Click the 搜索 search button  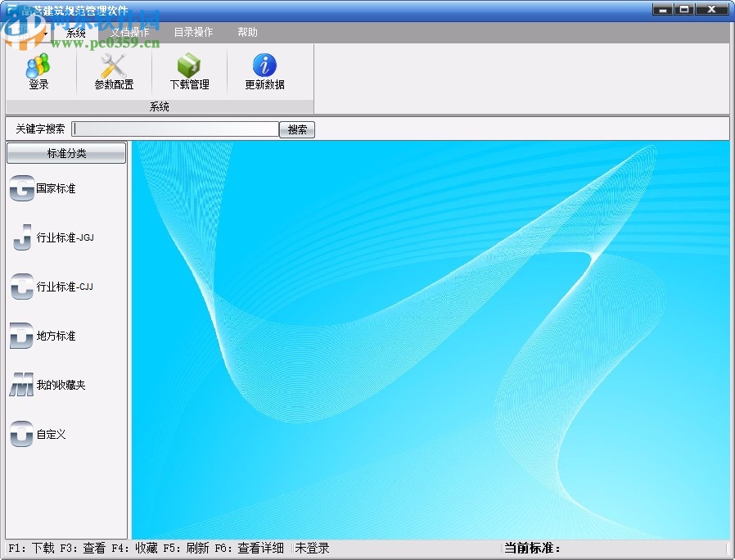point(297,129)
